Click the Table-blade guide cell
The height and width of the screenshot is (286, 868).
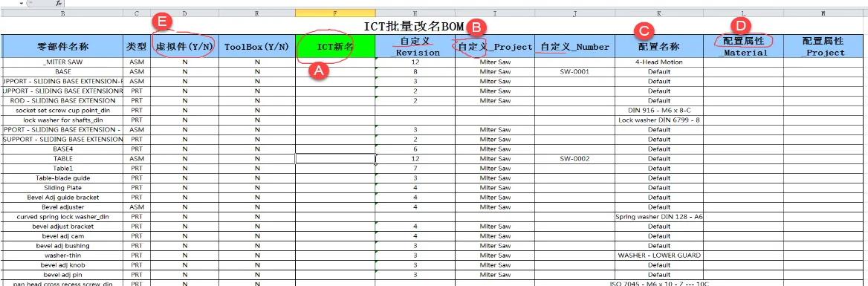62,178
